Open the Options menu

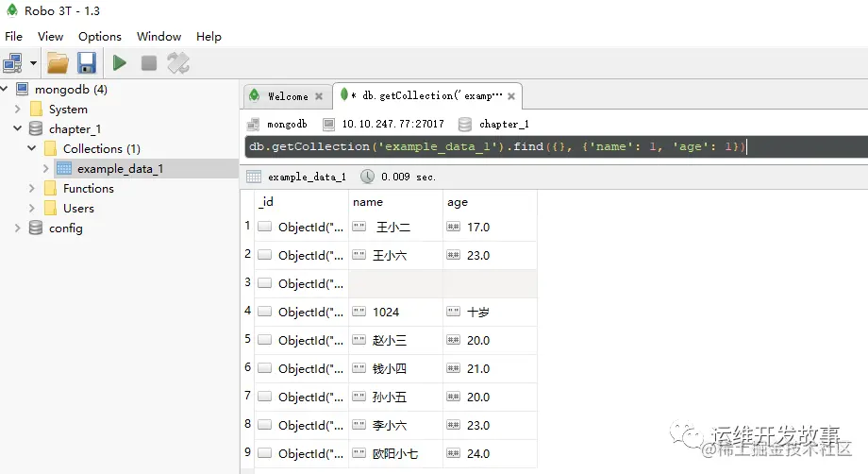(x=100, y=37)
